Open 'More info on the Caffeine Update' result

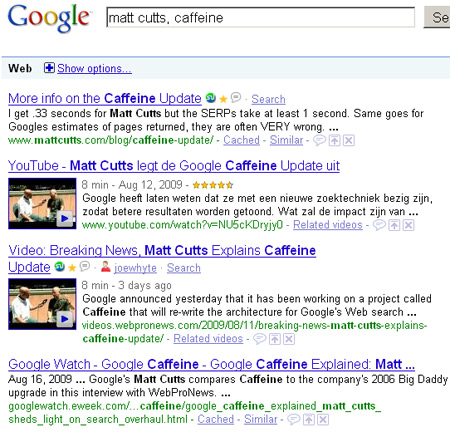pos(105,98)
